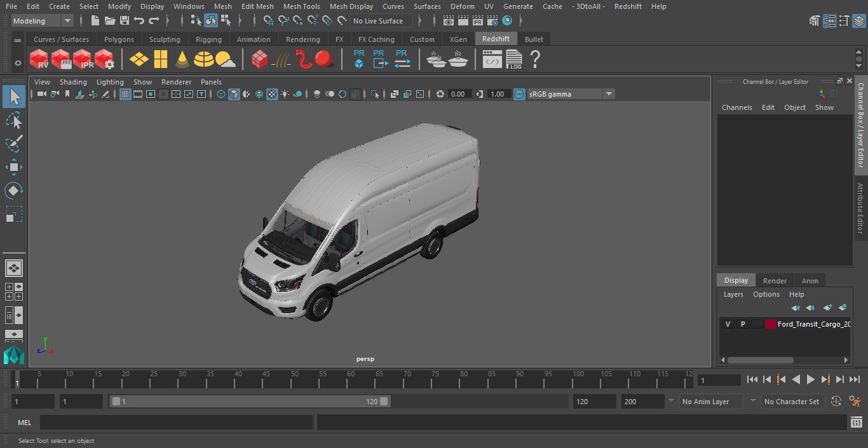The image size is (868, 448).
Task: Create a Redshift dome light
Action: [x=203, y=60]
